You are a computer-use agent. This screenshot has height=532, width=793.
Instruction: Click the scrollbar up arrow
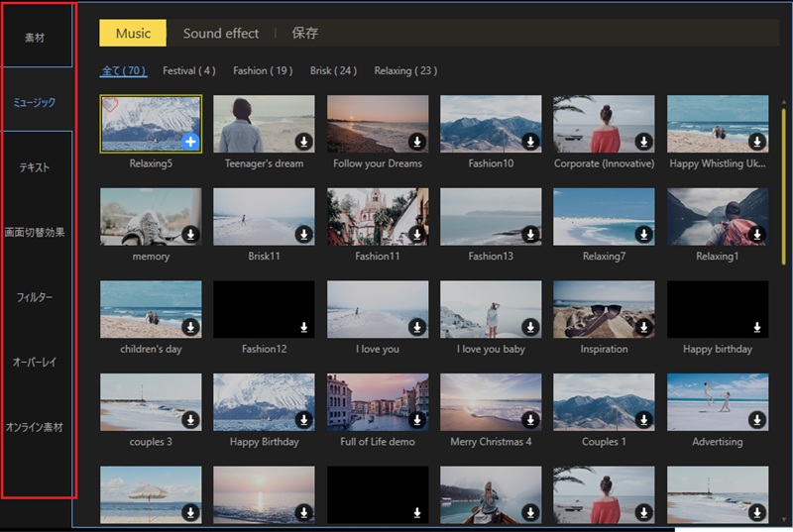[784, 102]
